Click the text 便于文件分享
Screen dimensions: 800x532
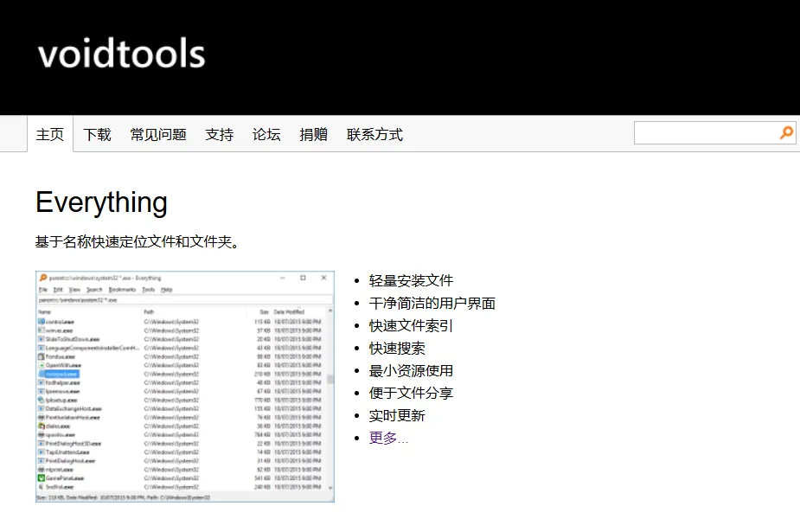pos(411,393)
